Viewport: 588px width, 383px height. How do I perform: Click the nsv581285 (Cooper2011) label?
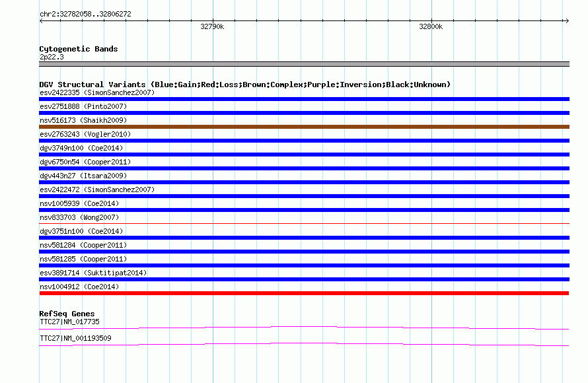coord(83,259)
